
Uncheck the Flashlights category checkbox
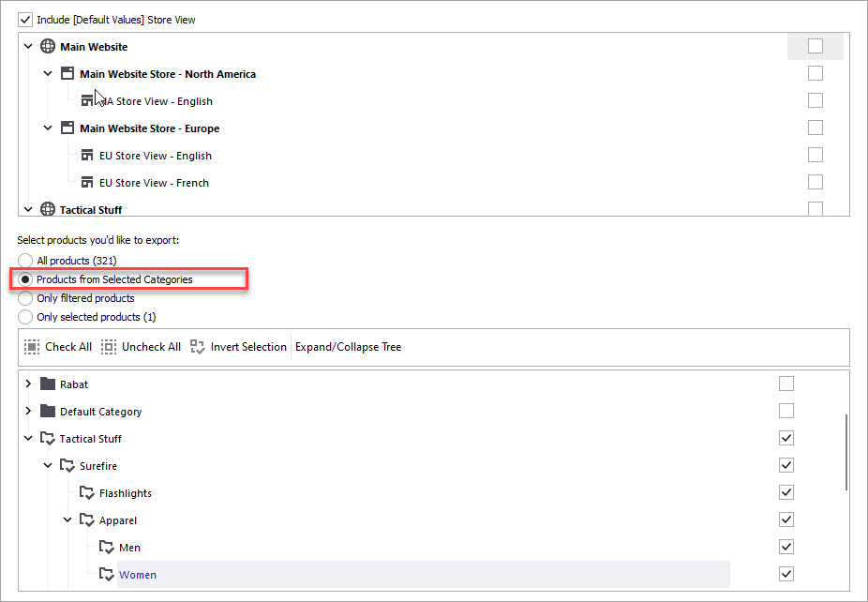pyautogui.click(x=786, y=491)
